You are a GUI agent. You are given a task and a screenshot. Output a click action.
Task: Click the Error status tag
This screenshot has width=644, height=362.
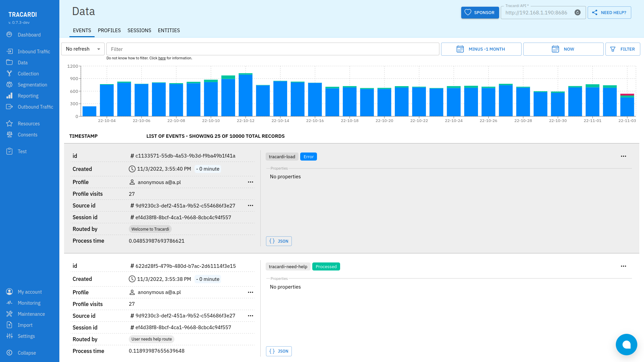coord(309,157)
